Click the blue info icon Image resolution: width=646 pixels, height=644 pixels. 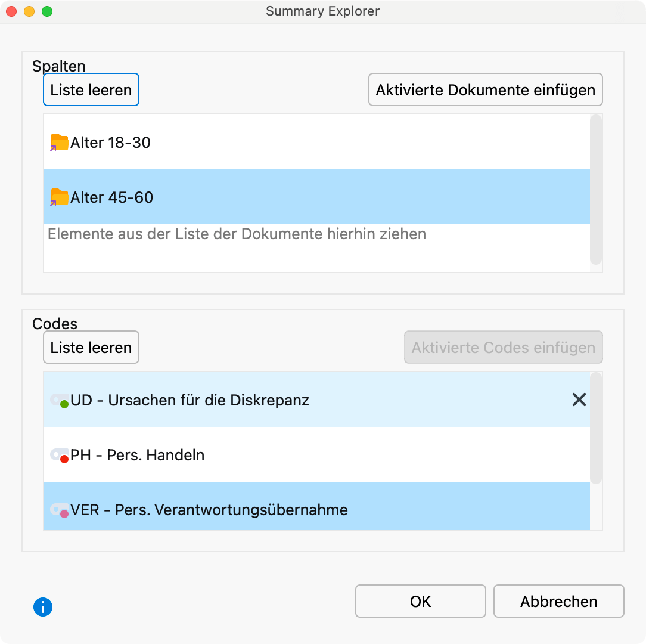pos(43,607)
